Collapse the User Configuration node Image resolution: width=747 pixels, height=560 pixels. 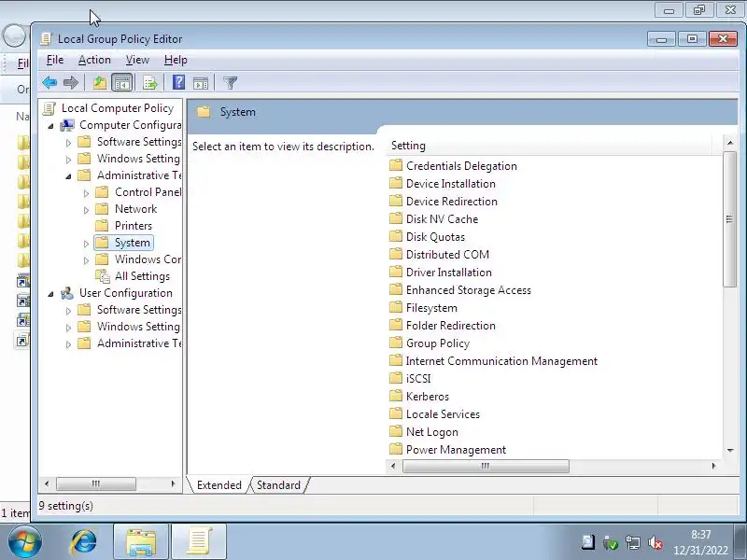(x=50, y=294)
